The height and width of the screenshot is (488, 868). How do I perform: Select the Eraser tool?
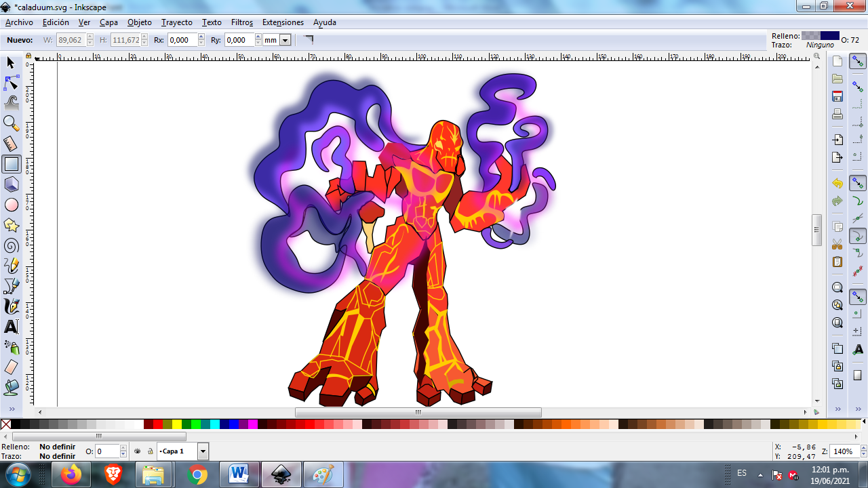coord(11,367)
